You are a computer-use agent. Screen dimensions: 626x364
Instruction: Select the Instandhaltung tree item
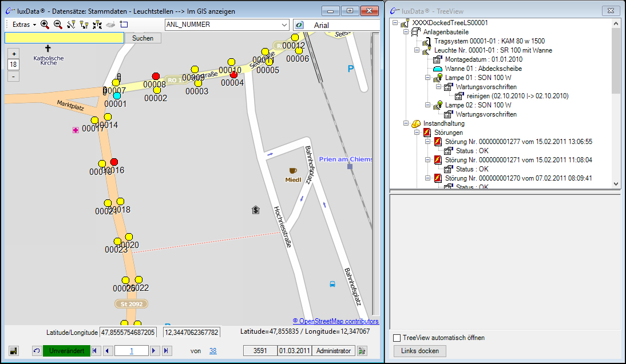[x=443, y=123]
